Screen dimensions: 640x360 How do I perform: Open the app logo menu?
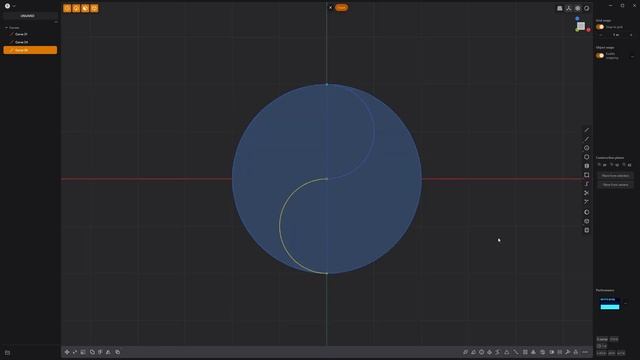click(x=7, y=6)
